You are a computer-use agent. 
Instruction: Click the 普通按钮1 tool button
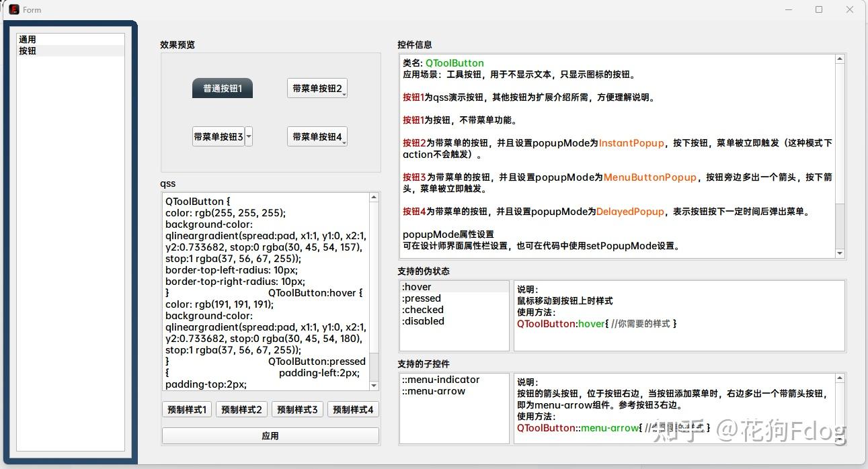pyautogui.click(x=222, y=87)
